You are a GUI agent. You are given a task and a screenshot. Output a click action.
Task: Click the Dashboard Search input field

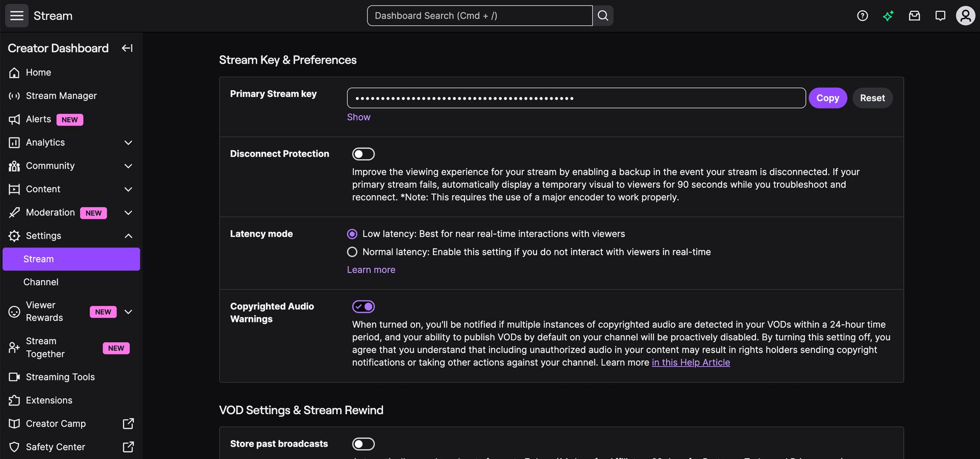479,16
